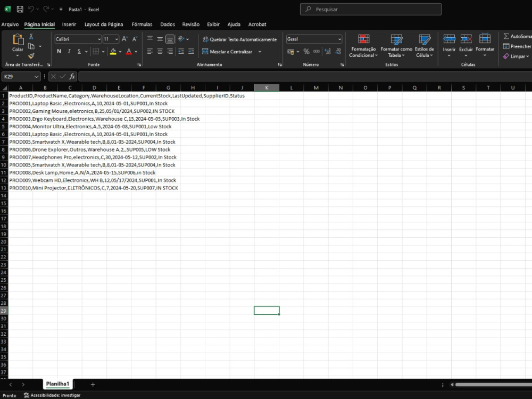The width and height of the screenshot is (532, 399).
Task: Toggle Bold N formatting
Action: tap(59, 52)
